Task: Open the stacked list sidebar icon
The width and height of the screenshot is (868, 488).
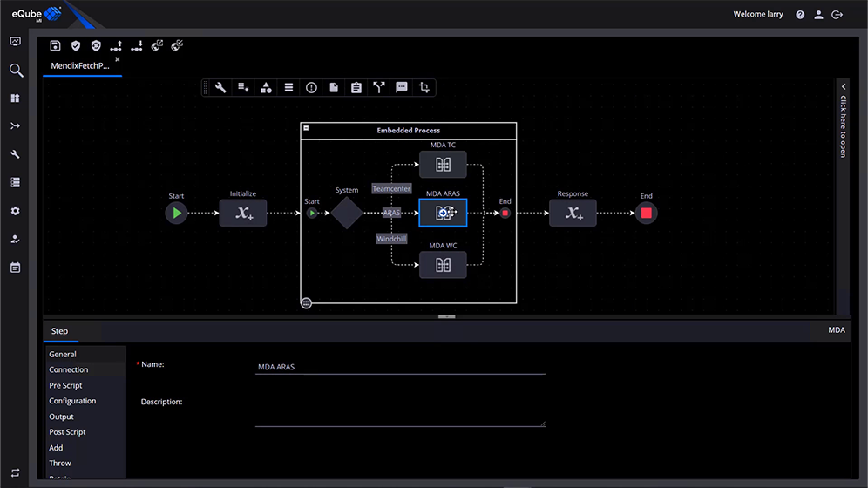Action: [x=15, y=183]
